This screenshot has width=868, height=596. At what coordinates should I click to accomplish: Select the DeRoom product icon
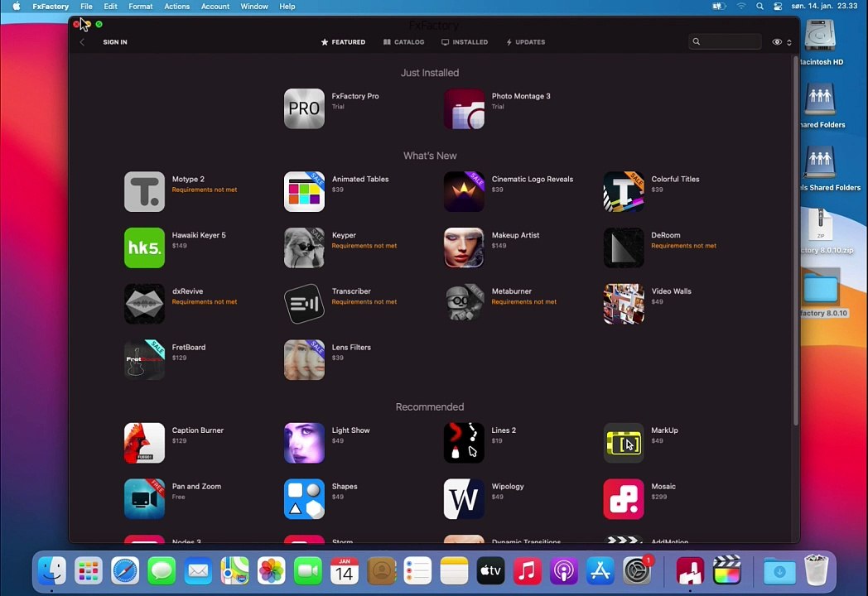[624, 248]
